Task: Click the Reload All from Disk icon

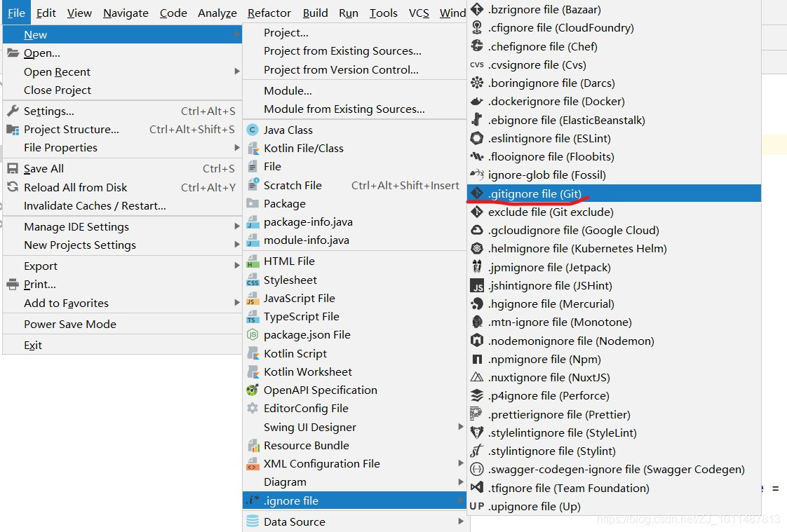Action: point(13,187)
